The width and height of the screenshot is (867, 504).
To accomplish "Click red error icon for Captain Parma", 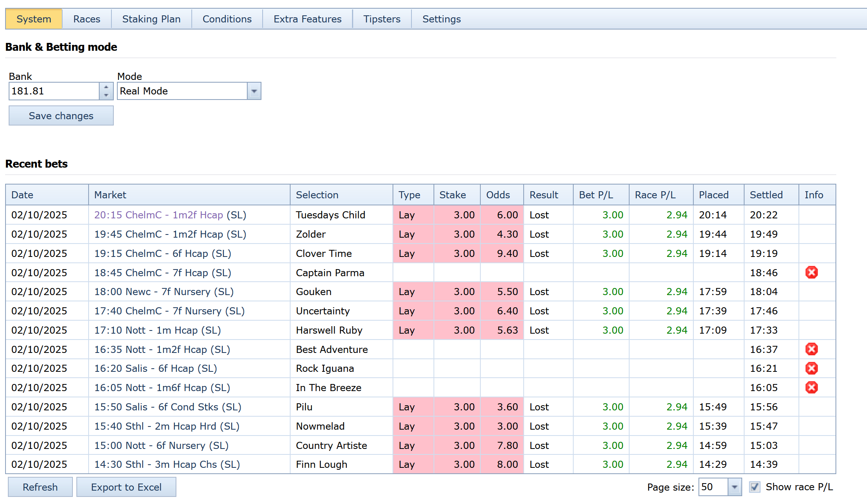I will pos(811,272).
